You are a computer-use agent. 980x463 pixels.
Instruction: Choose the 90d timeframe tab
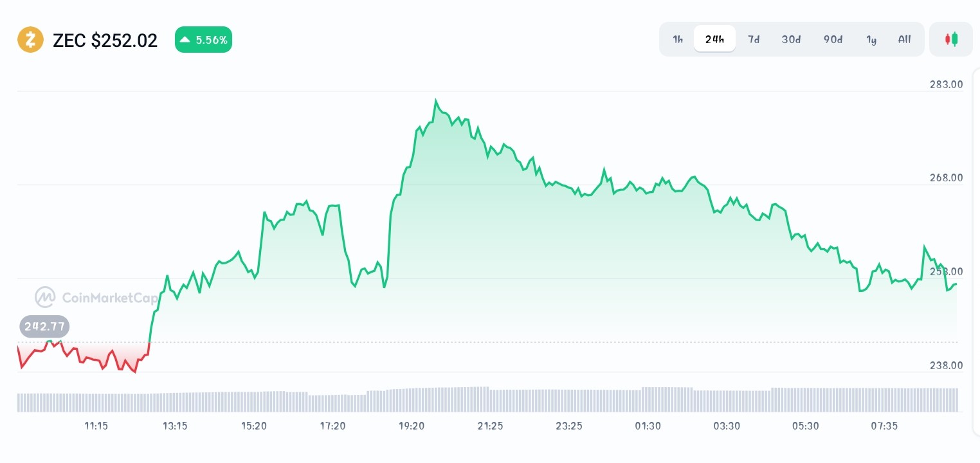pyautogui.click(x=833, y=39)
